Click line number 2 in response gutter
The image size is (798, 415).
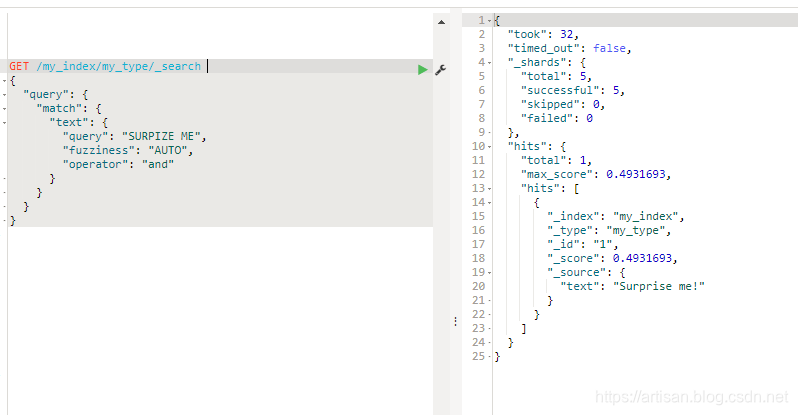(x=481, y=35)
